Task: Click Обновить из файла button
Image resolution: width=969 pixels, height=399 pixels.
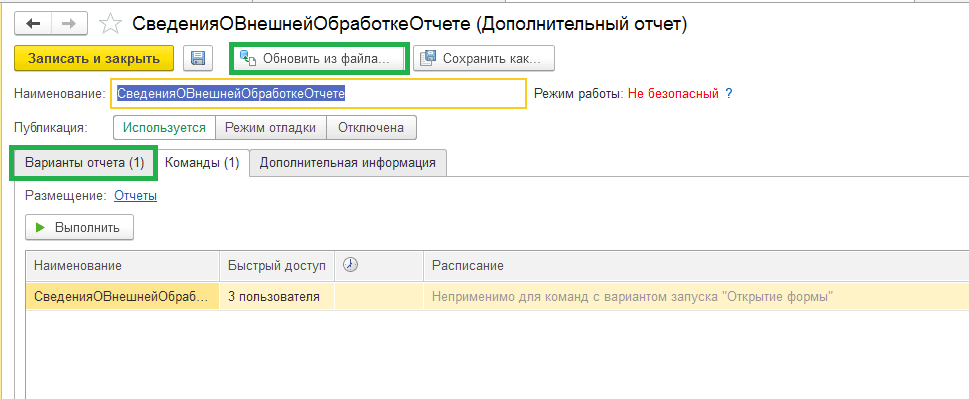Action: 319,59
